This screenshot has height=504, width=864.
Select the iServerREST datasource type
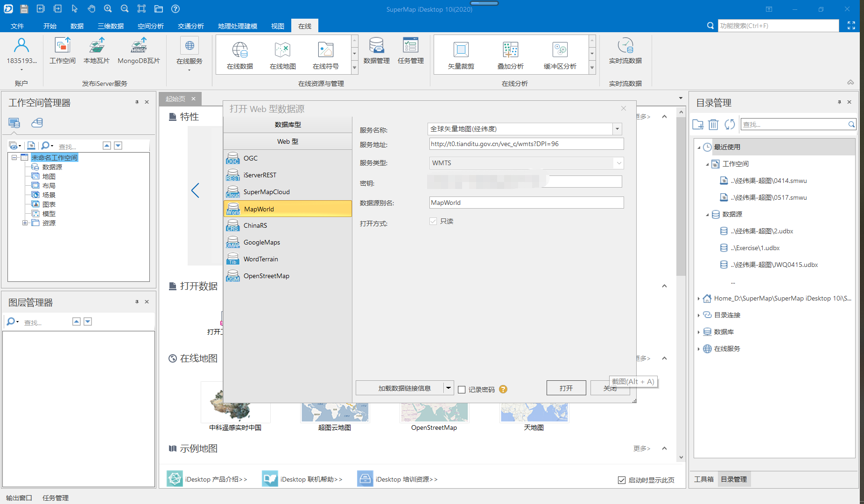tap(288, 175)
